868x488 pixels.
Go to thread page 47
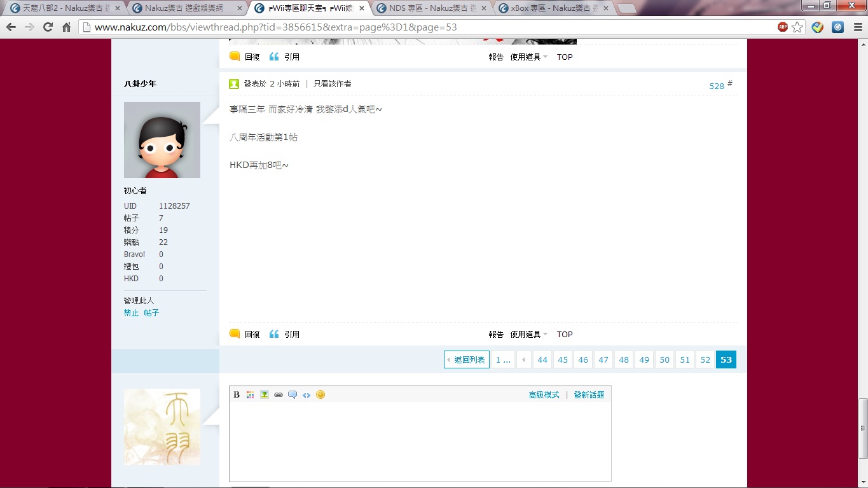coord(603,359)
